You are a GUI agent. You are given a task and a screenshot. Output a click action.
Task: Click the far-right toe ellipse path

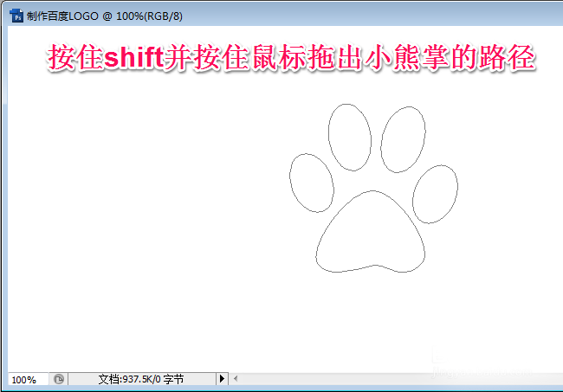coord(435,194)
